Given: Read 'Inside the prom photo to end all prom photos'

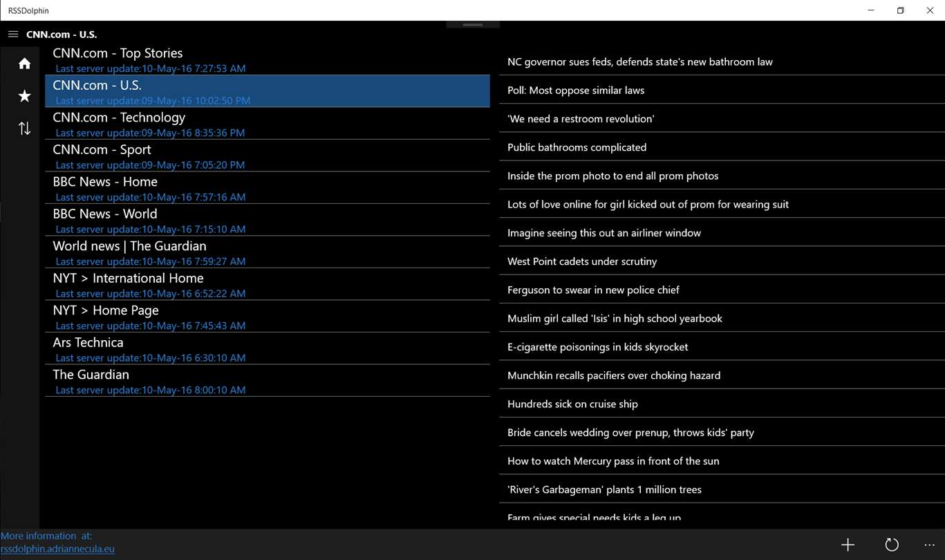Looking at the screenshot, I should pos(722,176).
